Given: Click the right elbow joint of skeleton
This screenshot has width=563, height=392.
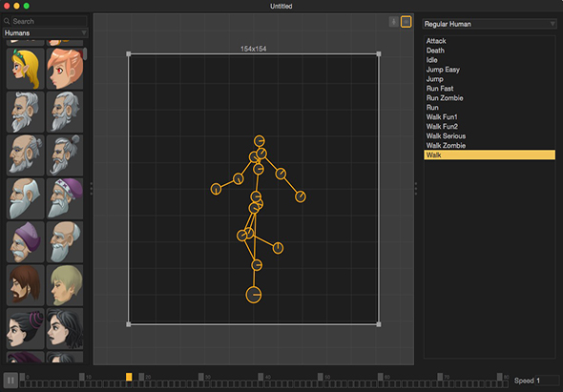Looking at the screenshot, I should point(281,174).
